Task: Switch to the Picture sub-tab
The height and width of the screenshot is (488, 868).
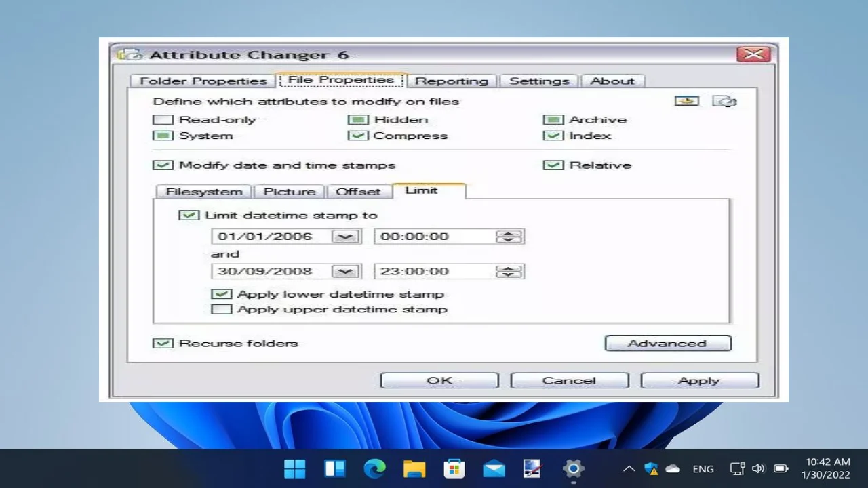Action: tap(290, 192)
